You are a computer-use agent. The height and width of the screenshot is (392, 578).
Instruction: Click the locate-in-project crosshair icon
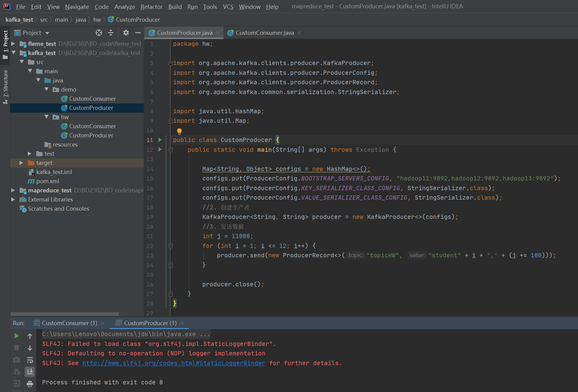coord(99,33)
